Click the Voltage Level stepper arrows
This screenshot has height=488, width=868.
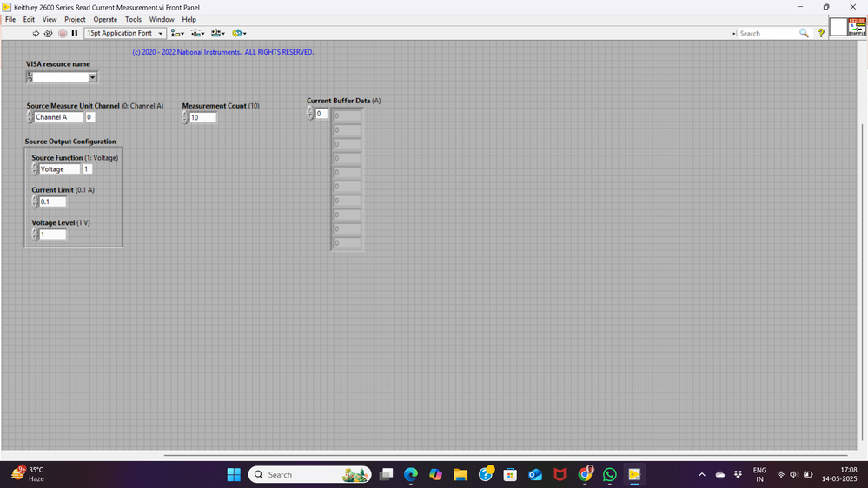[x=35, y=234]
